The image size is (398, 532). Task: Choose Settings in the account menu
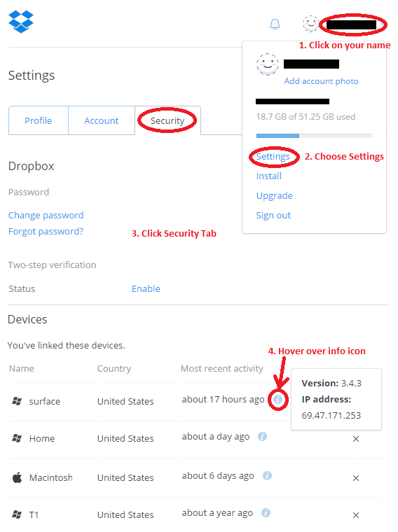[x=273, y=156]
